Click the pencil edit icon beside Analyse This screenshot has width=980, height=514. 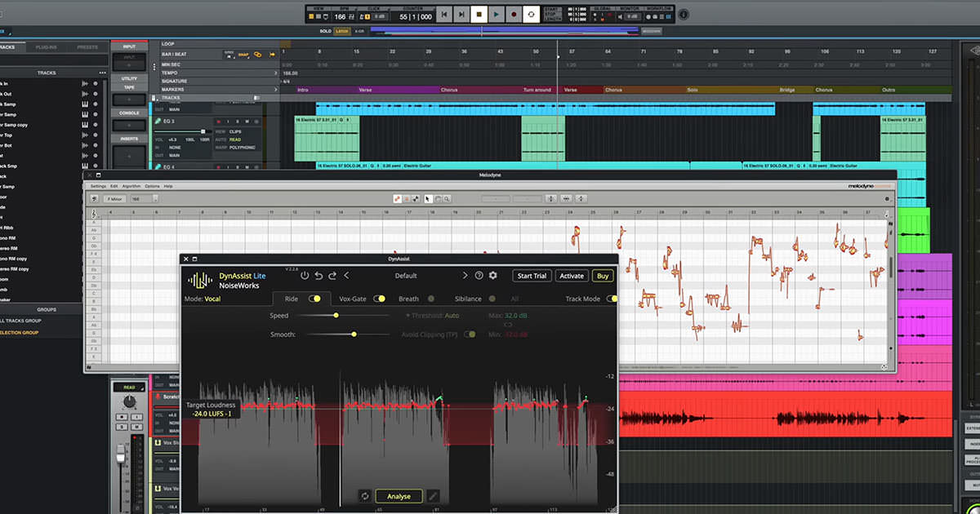433,495
